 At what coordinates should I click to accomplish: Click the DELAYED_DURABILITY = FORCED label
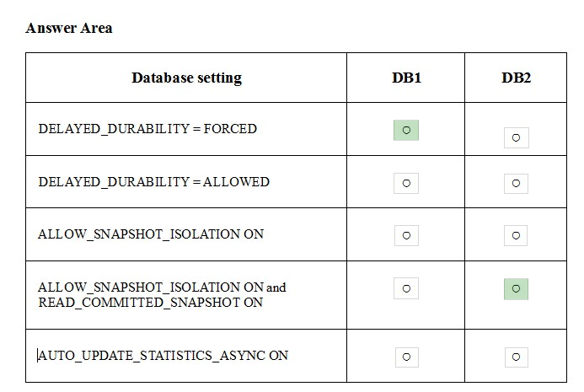[147, 129]
